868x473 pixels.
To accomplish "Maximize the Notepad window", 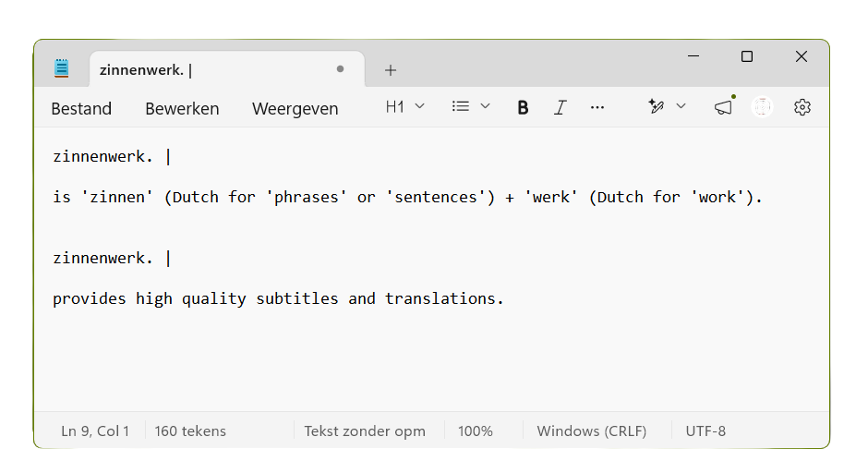I will tap(747, 56).
